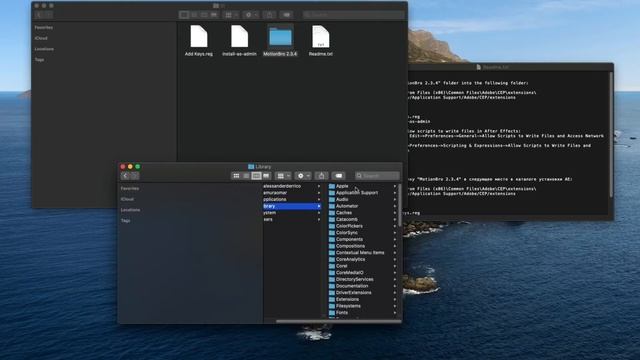Expand the Extensions folder arrow

tap(395, 299)
